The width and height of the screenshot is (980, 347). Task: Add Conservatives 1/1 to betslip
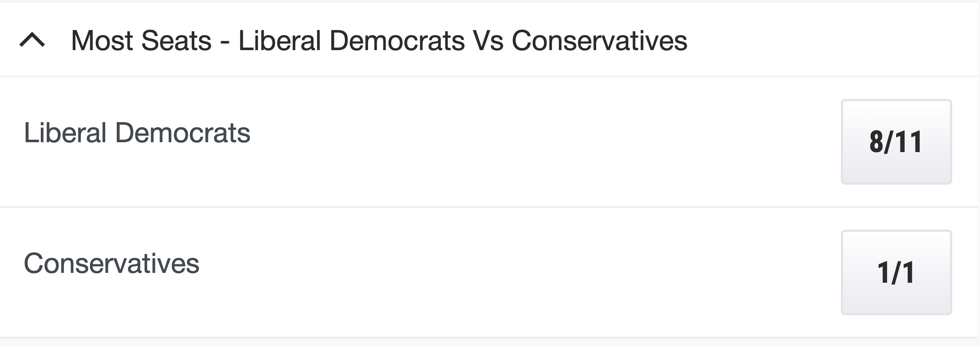pyautogui.click(x=896, y=272)
